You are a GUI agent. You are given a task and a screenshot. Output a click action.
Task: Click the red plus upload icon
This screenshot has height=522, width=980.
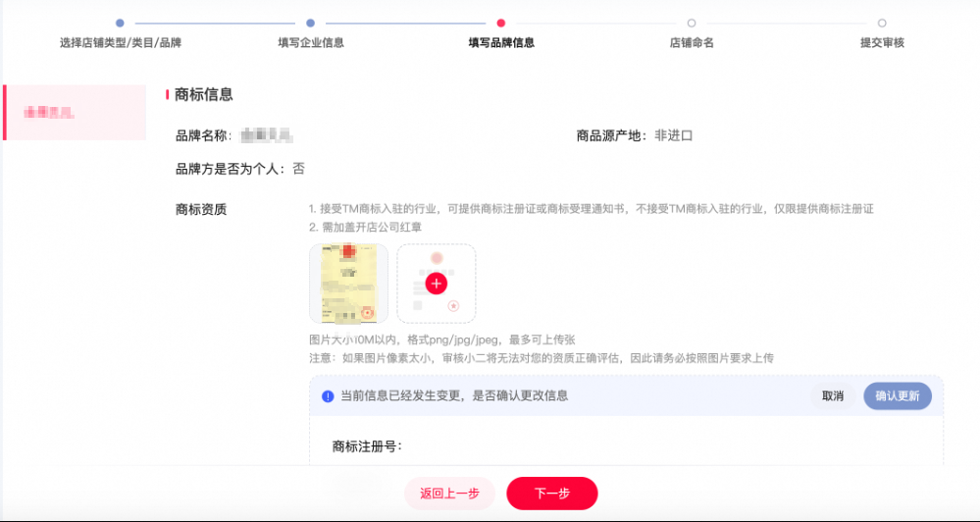click(437, 284)
